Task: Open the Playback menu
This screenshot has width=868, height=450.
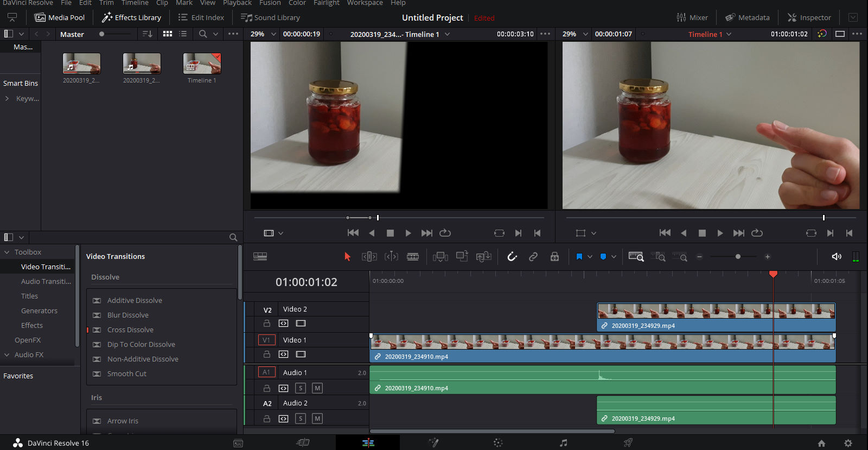Action: (237, 3)
